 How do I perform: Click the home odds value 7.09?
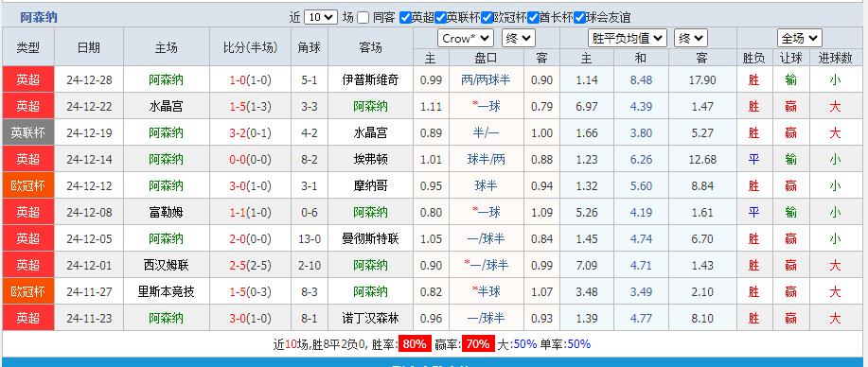tap(587, 266)
